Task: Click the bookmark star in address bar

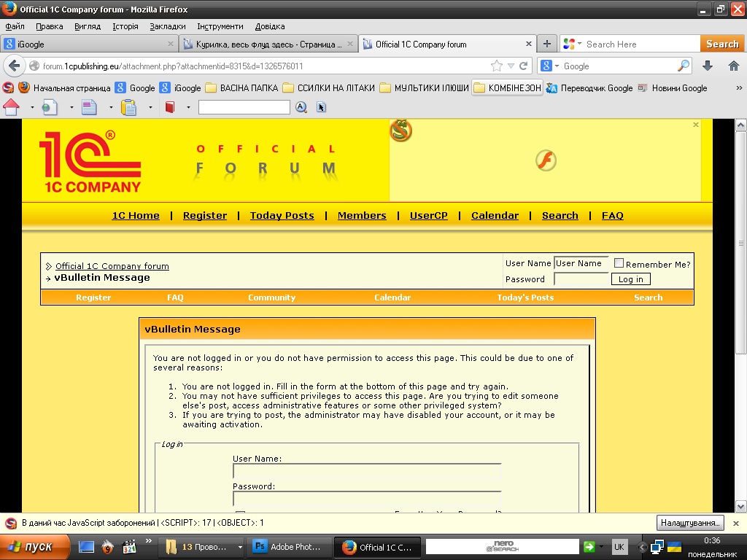Action: (496, 66)
